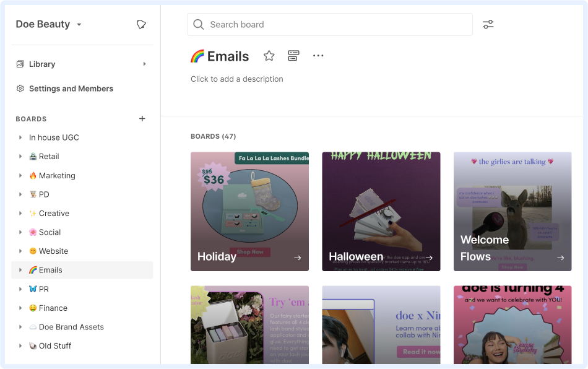
Task: Select the PD board
Action: click(x=40, y=194)
